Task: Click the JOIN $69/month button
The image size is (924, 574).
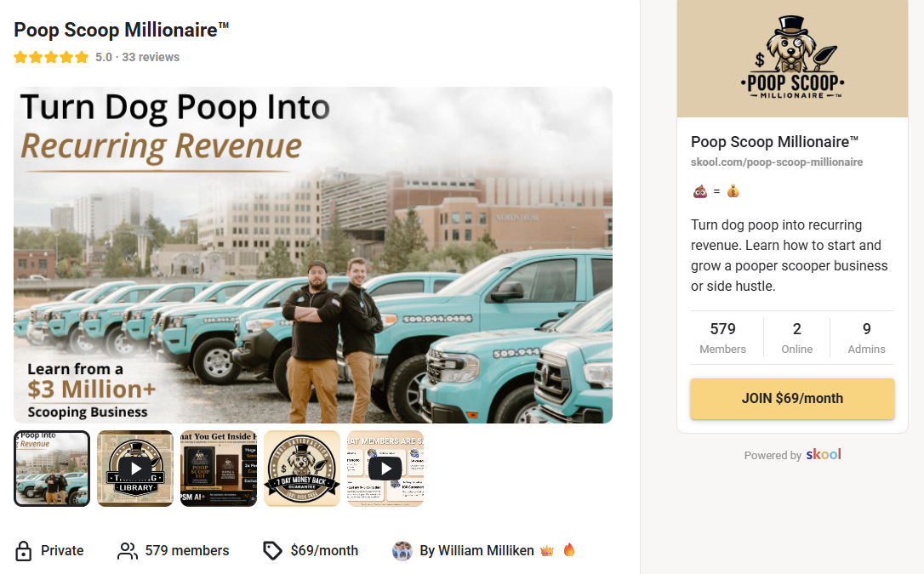Action: point(792,399)
